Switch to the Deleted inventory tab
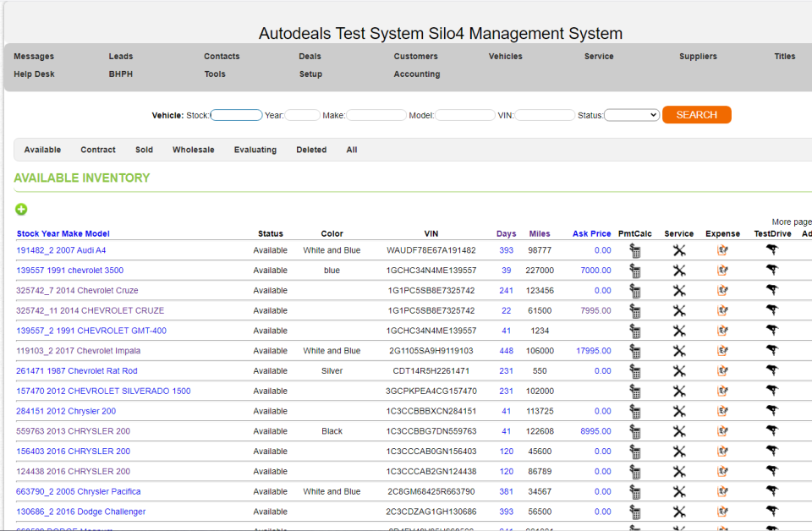The height and width of the screenshot is (531, 812). tap(311, 150)
